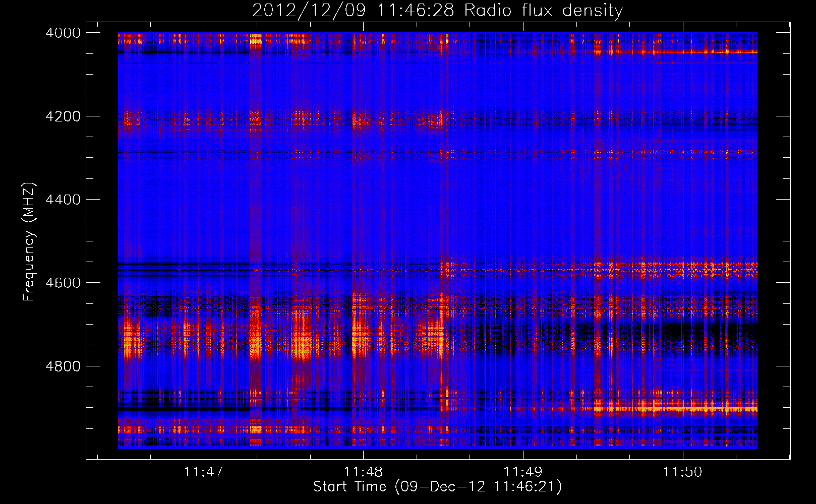816x504 pixels.
Task: Click the "Start Time (09-Dec-12 11:46:21)" axis title
Action: pos(437,487)
